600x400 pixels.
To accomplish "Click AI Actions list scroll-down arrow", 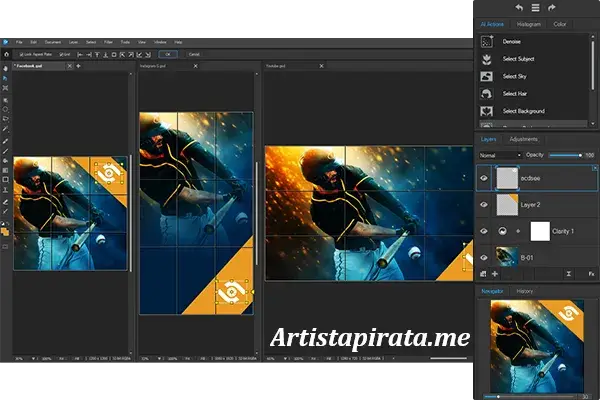I will pos(593,124).
